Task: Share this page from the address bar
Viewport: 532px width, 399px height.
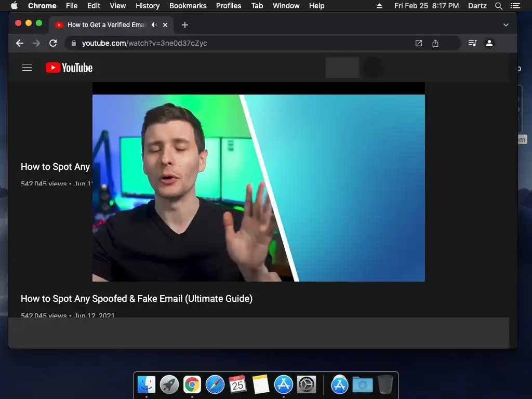Action: (435, 43)
